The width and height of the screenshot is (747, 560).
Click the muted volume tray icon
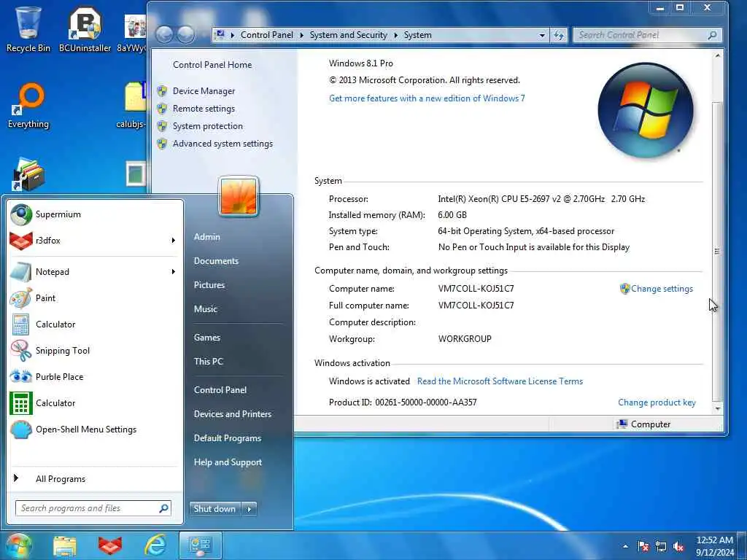click(x=679, y=547)
